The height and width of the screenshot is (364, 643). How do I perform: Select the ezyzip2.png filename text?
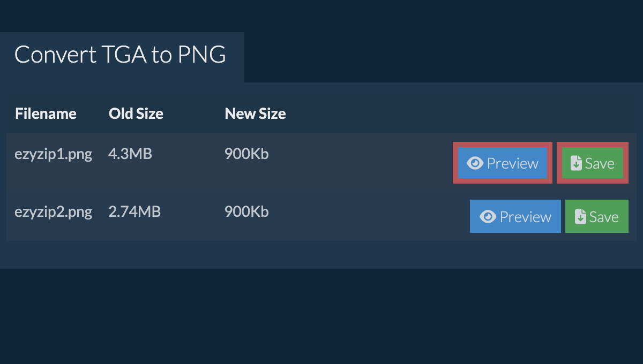(54, 212)
